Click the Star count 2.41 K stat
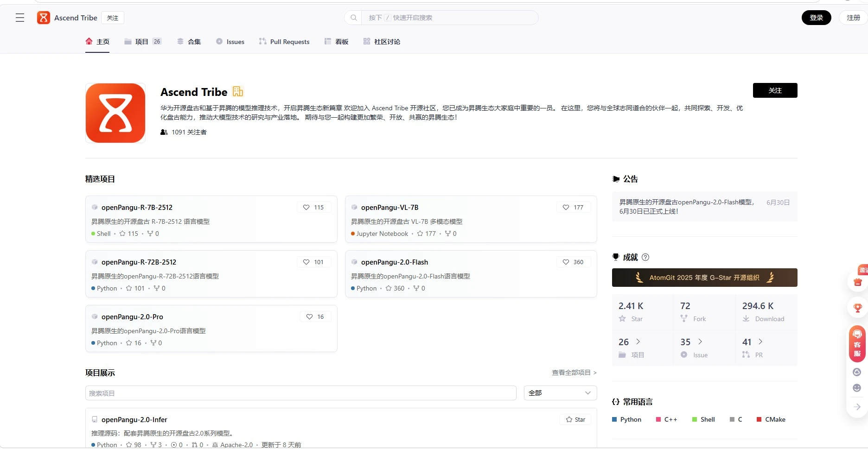Viewport: 868px width, 449px height. click(642, 312)
